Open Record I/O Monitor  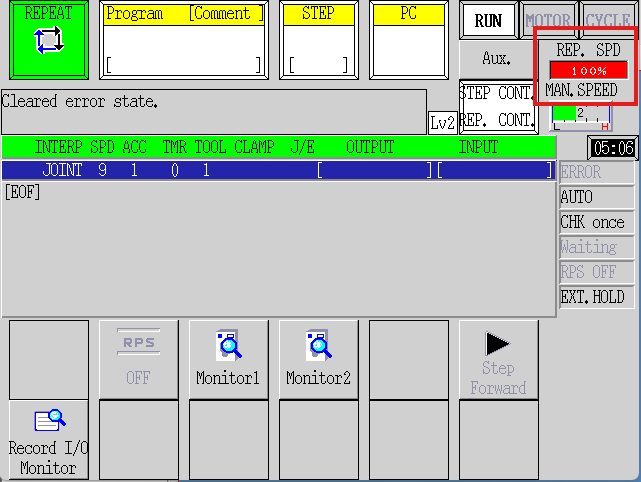click(49, 440)
